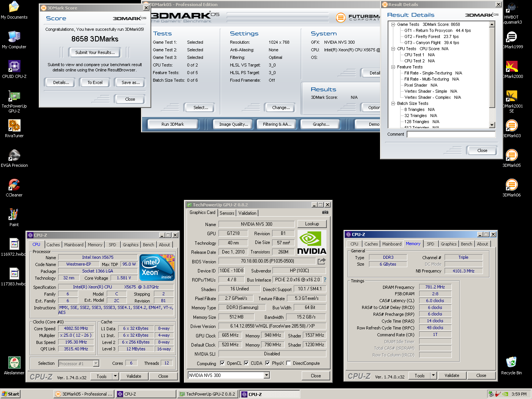This screenshot has width=532, height=399.
Task: Open the Validation tab in GPU-Z
Action: pyautogui.click(x=247, y=213)
